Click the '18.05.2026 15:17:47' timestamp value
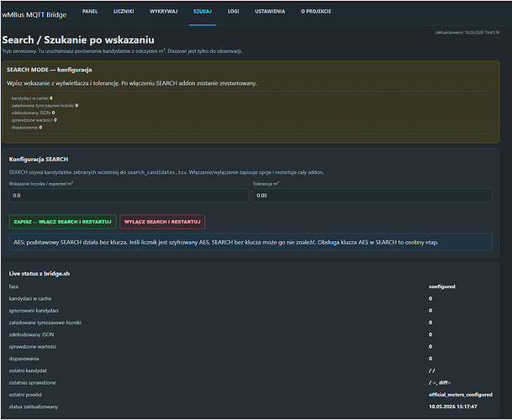The height and width of the screenshot is (420, 512). pos(453,407)
